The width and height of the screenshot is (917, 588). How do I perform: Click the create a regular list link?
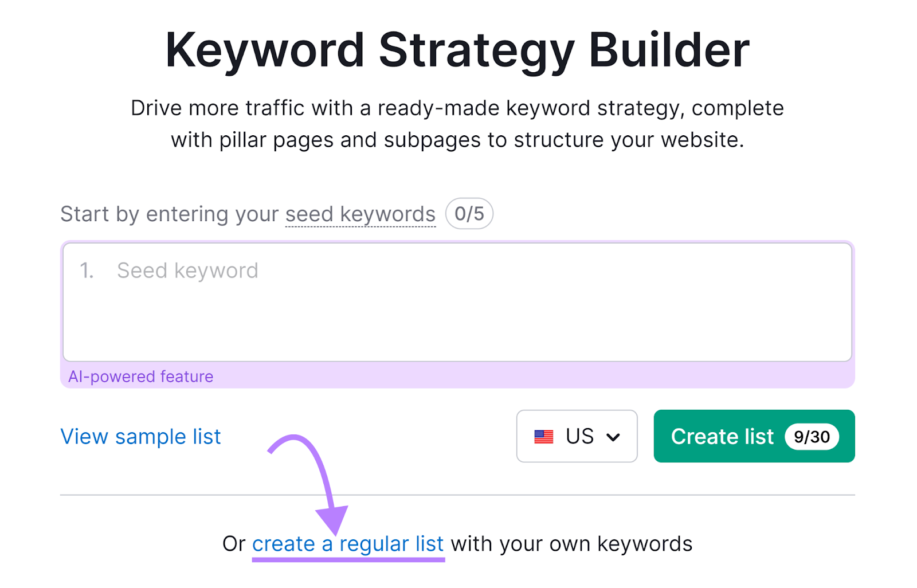[x=347, y=543]
